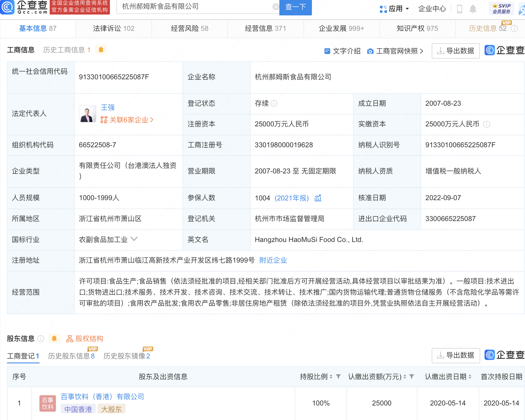This screenshot has width=525, height=420.
Task: Open 历史股东信息 sub-tab
Action: 71,356
